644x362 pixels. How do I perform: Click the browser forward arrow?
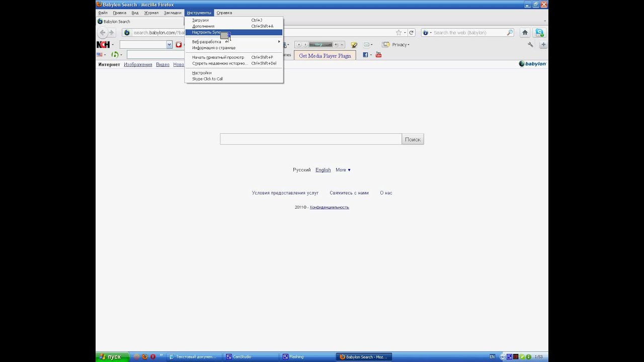[x=112, y=33]
